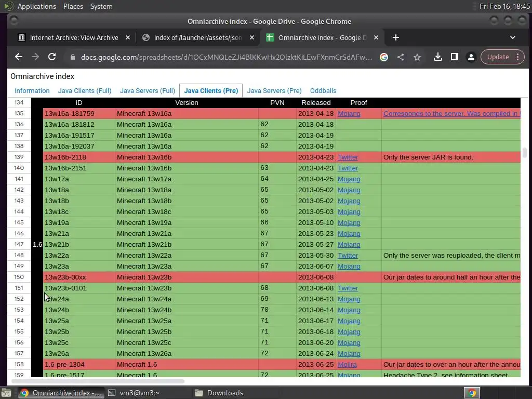The height and width of the screenshot is (399, 532).
Task: Open Twitter proof link for 13w16b-2118
Action: click(348, 157)
